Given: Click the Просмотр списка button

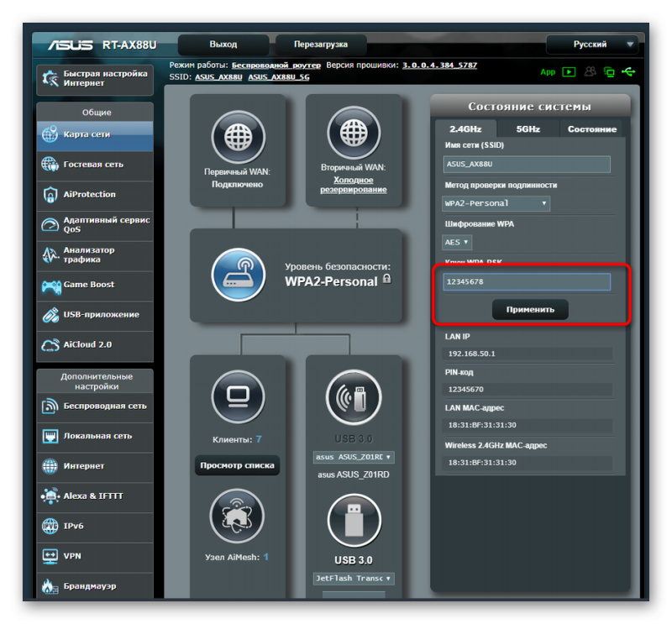Looking at the screenshot, I should [237, 465].
